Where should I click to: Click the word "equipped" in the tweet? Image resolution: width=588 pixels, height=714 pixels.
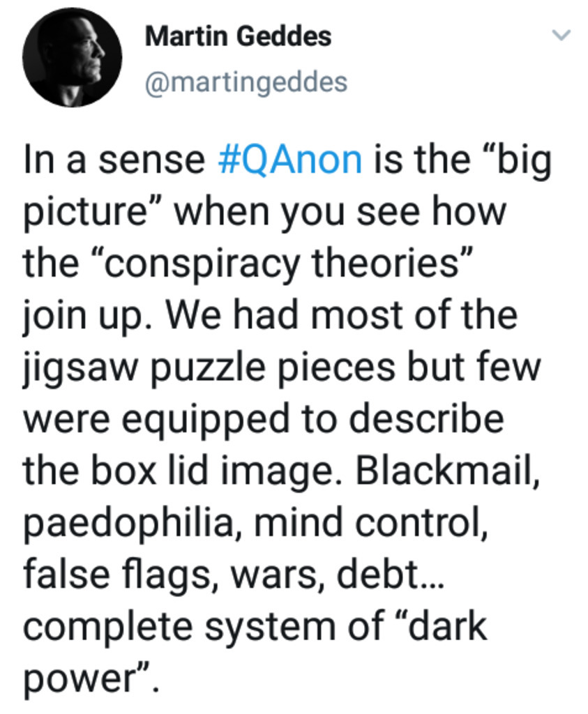[205, 419]
